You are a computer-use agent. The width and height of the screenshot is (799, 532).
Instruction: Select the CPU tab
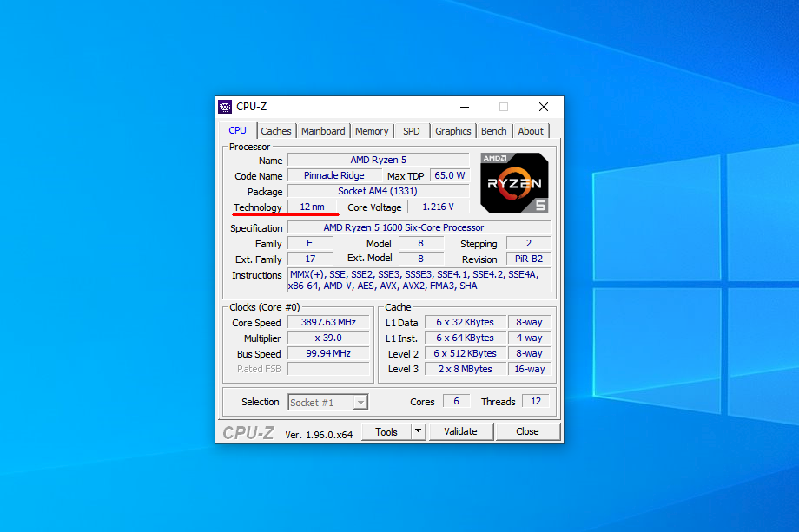coord(238,130)
